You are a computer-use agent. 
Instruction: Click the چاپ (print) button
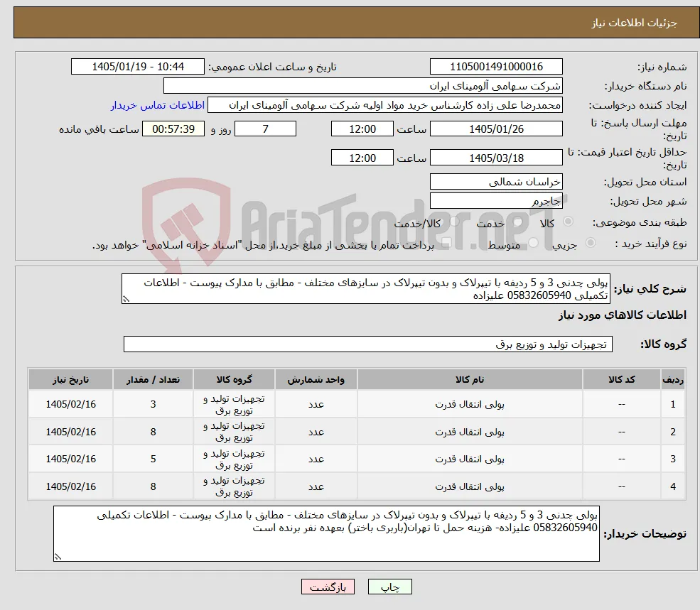pyautogui.click(x=389, y=587)
